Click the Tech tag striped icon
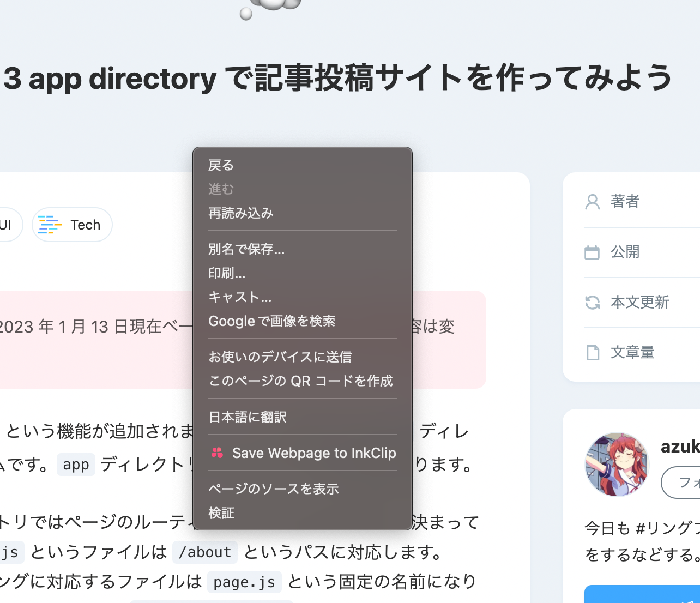 (x=50, y=225)
